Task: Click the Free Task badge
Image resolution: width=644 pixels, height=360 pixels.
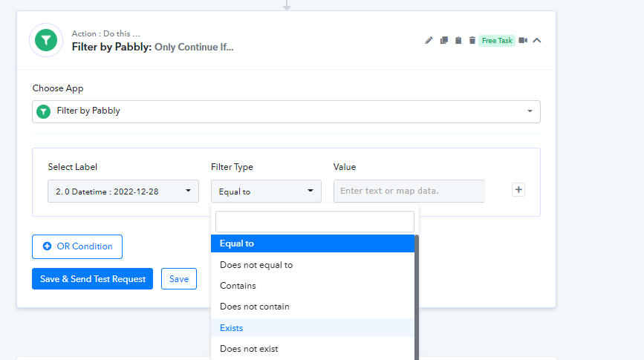Action: [x=497, y=41]
